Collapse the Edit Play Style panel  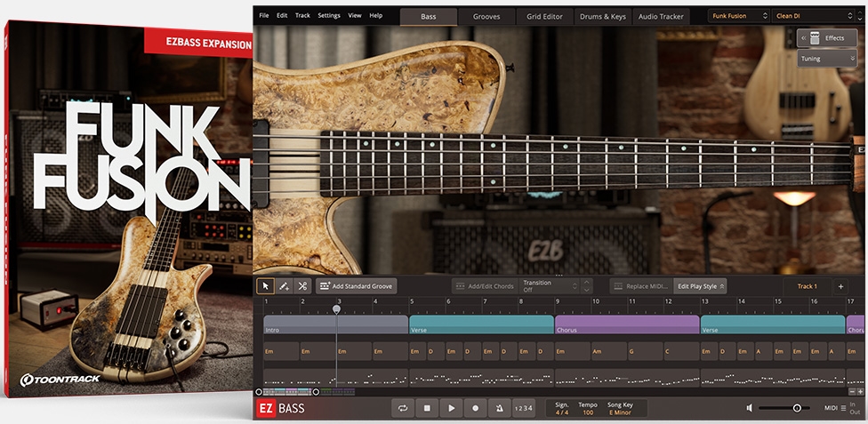pos(722,286)
